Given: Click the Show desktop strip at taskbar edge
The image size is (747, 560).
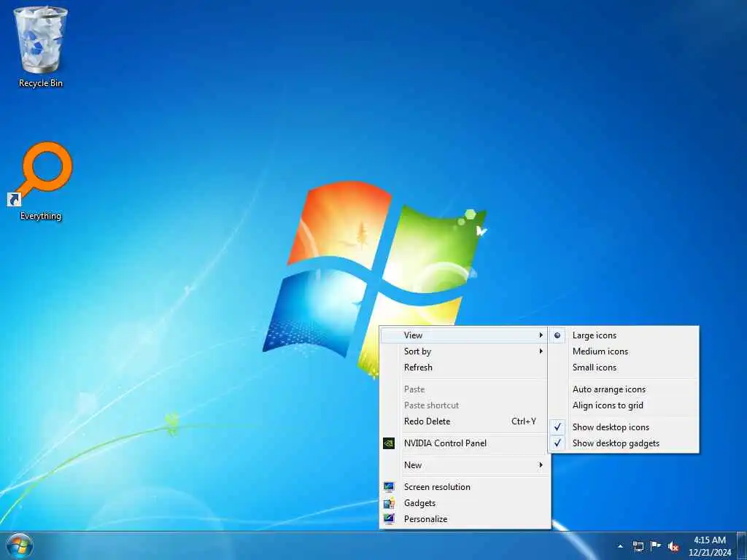Looking at the screenshot, I should 742,545.
